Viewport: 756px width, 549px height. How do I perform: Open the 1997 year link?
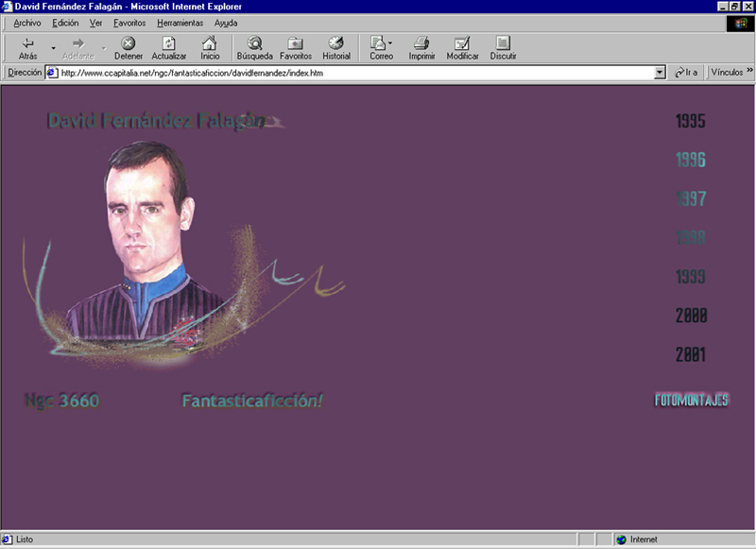[691, 198]
